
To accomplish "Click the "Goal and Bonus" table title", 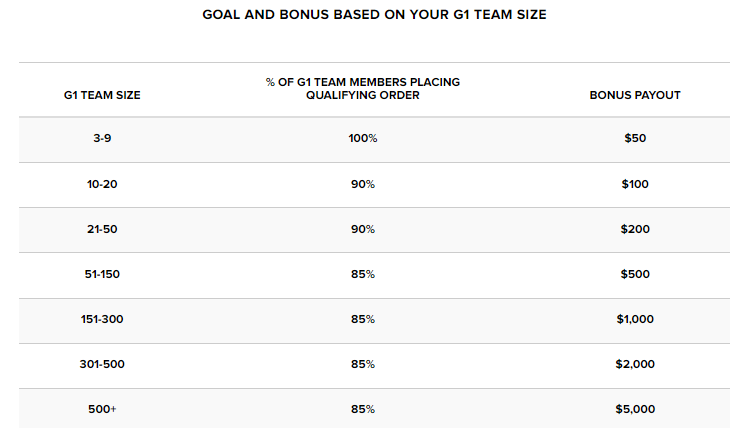I will 374,16.
